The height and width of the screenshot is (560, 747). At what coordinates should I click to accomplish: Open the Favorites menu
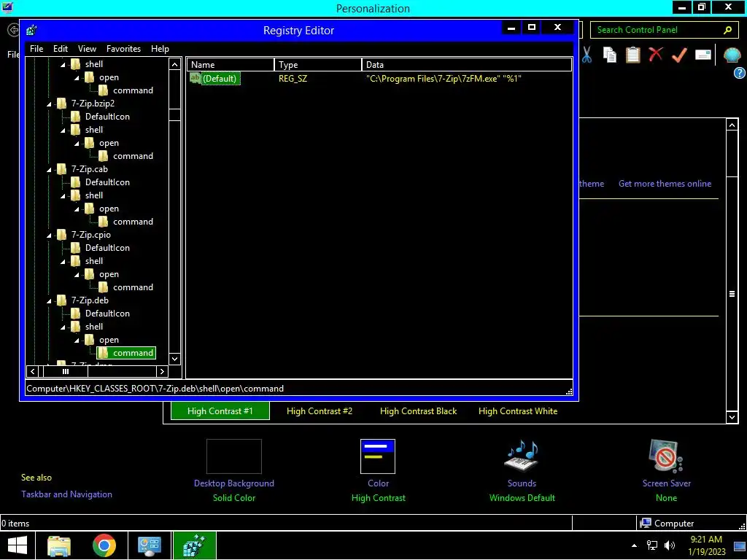(x=123, y=49)
